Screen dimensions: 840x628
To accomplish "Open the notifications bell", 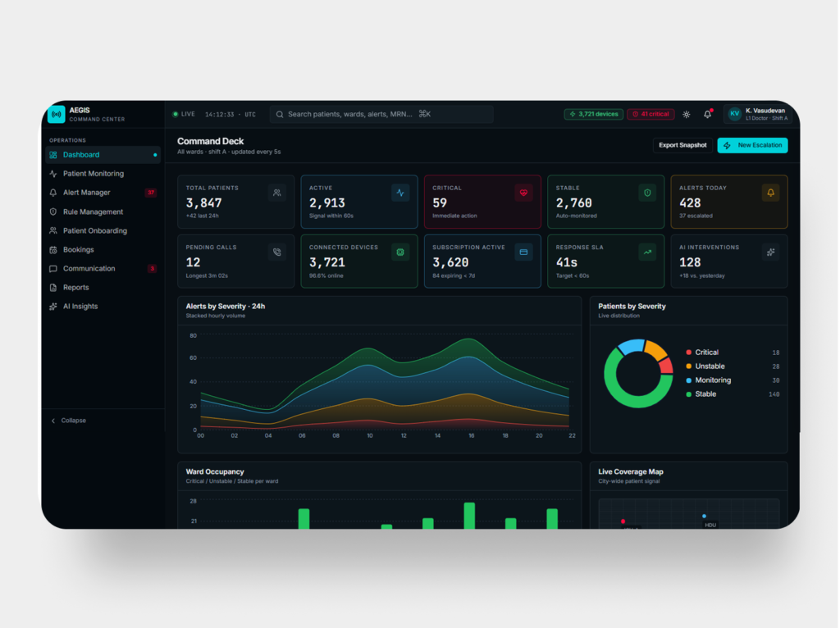I will (x=708, y=114).
